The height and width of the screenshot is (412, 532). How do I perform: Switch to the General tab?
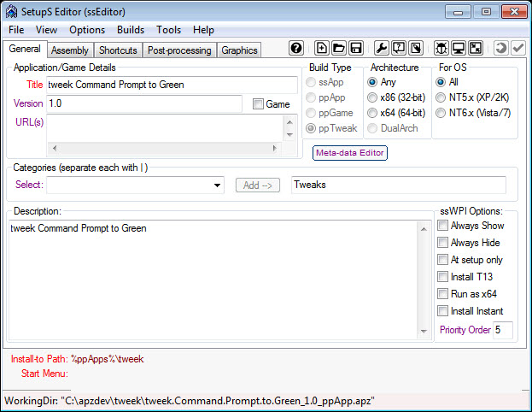pos(25,49)
